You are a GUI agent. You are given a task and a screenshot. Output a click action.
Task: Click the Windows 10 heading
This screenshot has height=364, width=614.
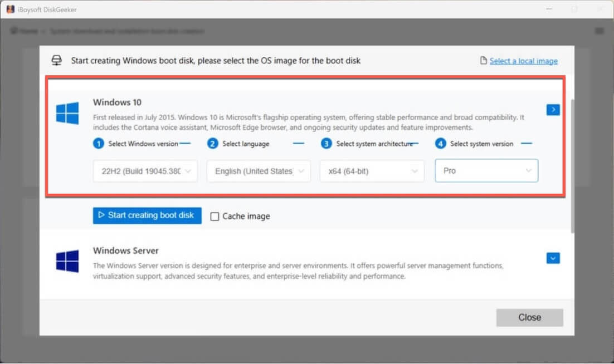(117, 102)
